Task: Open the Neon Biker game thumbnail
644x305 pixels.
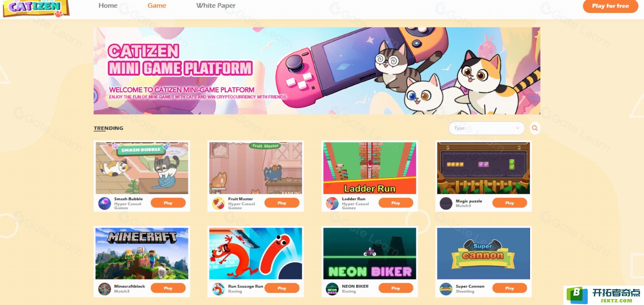Action: (x=370, y=253)
